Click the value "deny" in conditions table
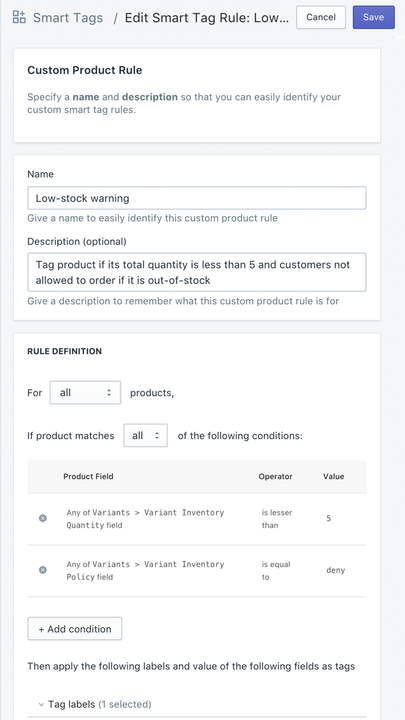The height and width of the screenshot is (720, 405). pos(336,570)
